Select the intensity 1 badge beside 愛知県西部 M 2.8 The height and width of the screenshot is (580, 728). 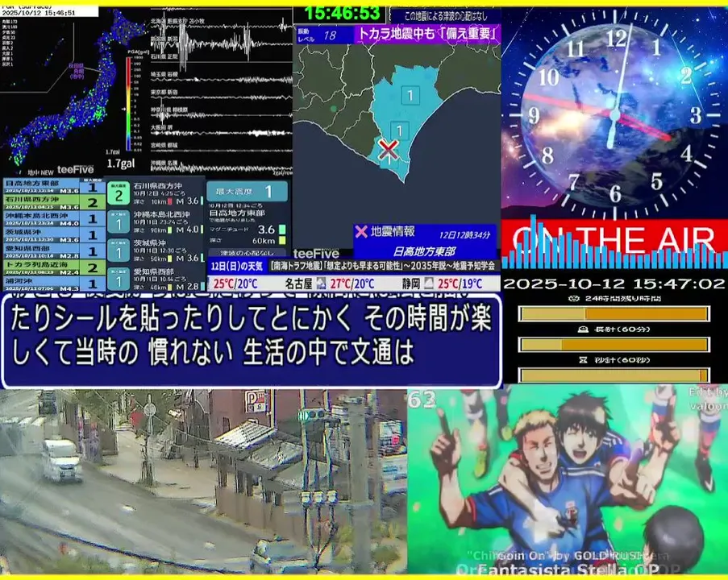pyautogui.click(x=119, y=280)
